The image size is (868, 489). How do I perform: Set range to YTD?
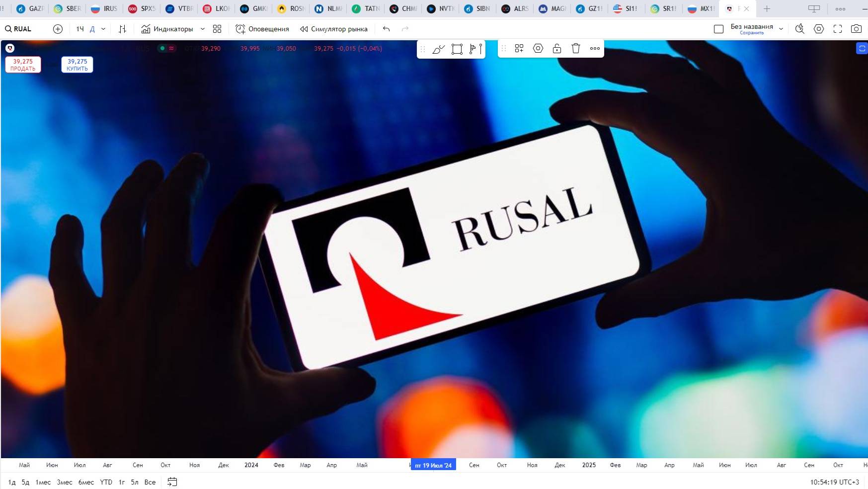click(106, 482)
